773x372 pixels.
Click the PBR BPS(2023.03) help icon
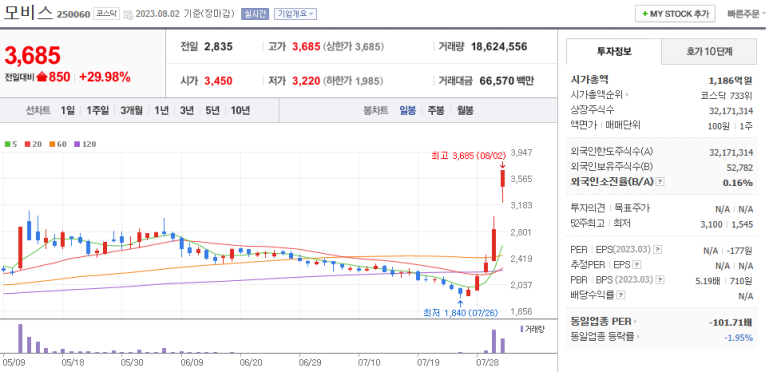click(x=660, y=280)
